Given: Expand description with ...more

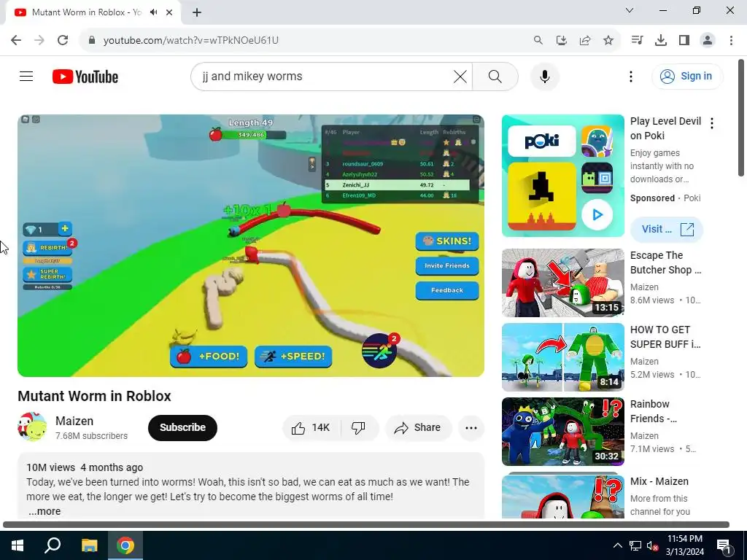Looking at the screenshot, I should pyautogui.click(x=44, y=511).
